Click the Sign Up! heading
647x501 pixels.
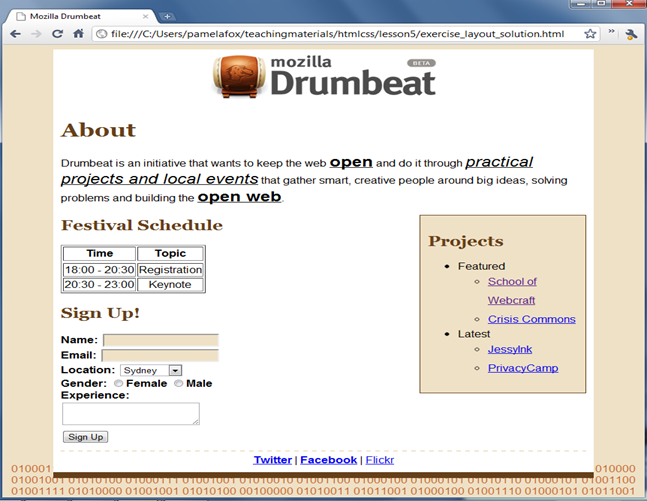pos(100,313)
